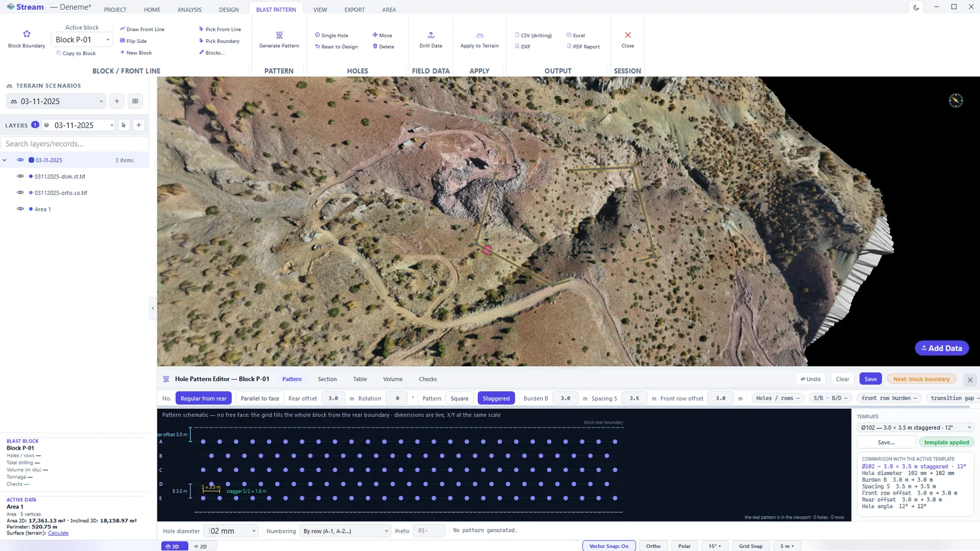Image resolution: width=980 pixels, height=551 pixels.
Task: Open the Template selection dropdown
Action: tap(915, 427)
